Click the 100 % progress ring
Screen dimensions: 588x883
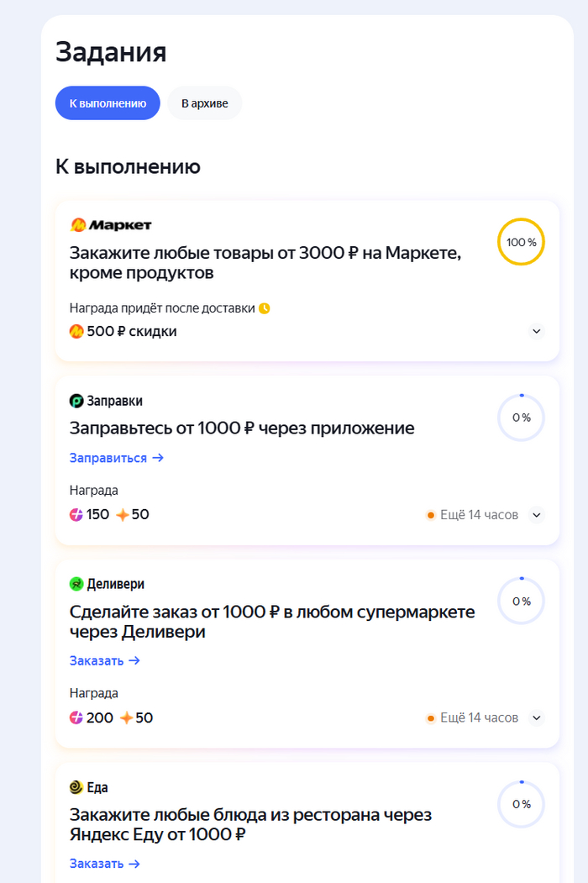[x=521, y=242]
